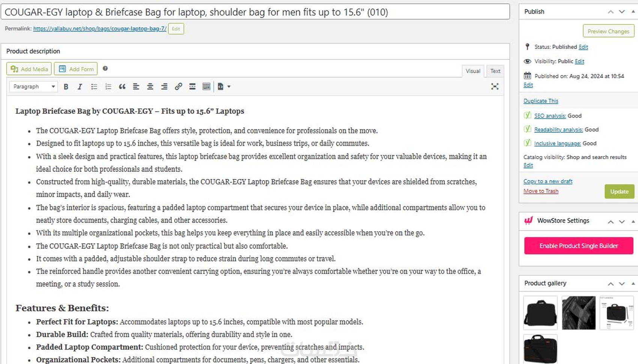Open the SEO analysis link
Image resolution: width=638 pixels, height=364 pixels.
click(x=550, y=116)
